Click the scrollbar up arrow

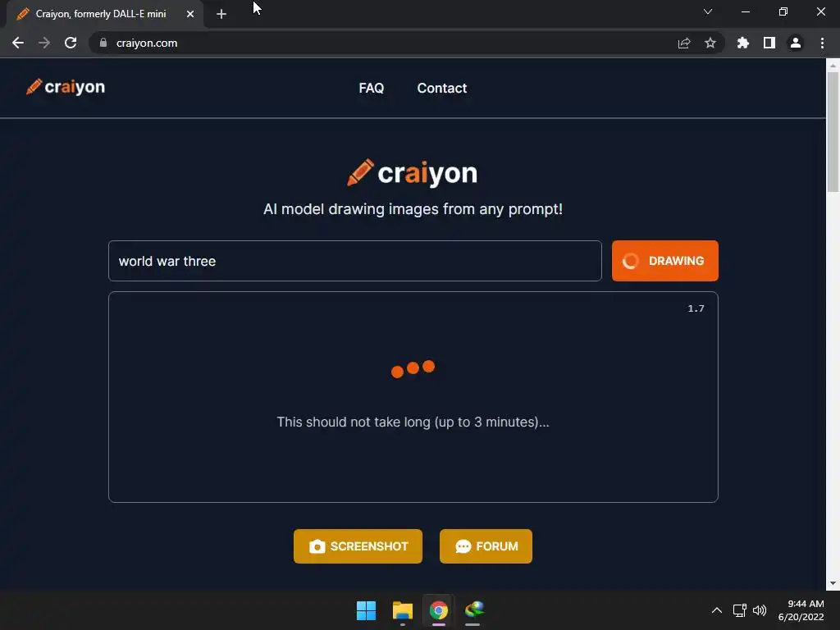(x=833, y=66)
